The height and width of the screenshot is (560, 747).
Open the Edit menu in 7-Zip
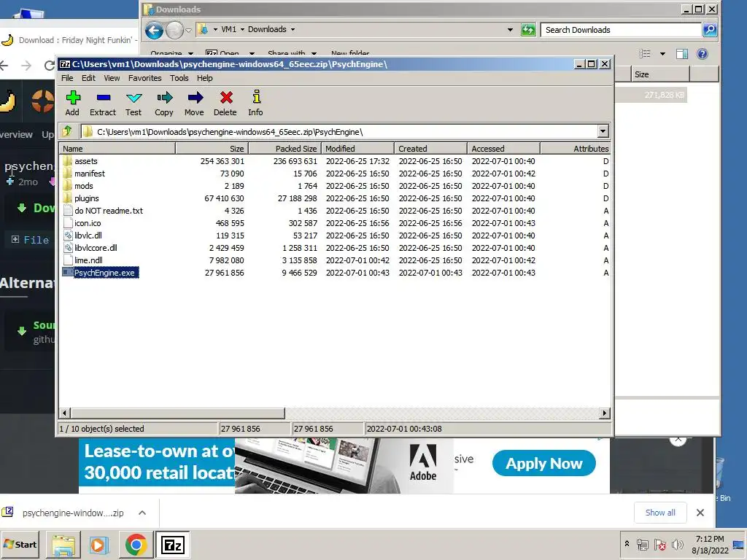(88, 78)
